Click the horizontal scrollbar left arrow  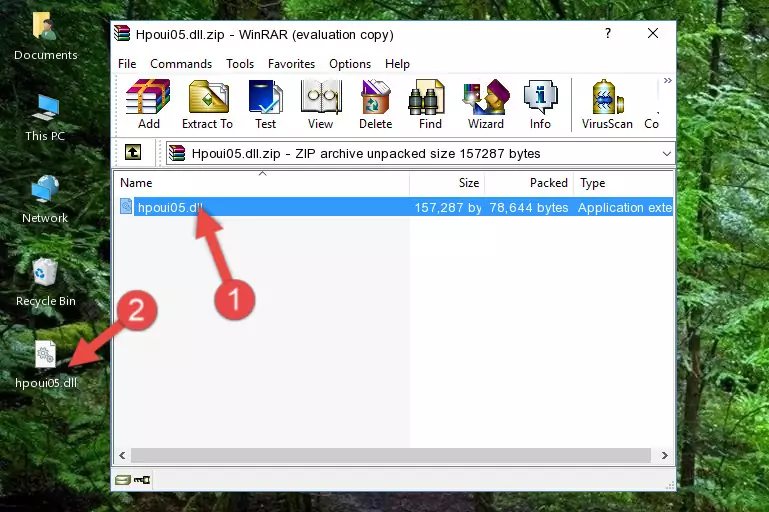point(123,456)
